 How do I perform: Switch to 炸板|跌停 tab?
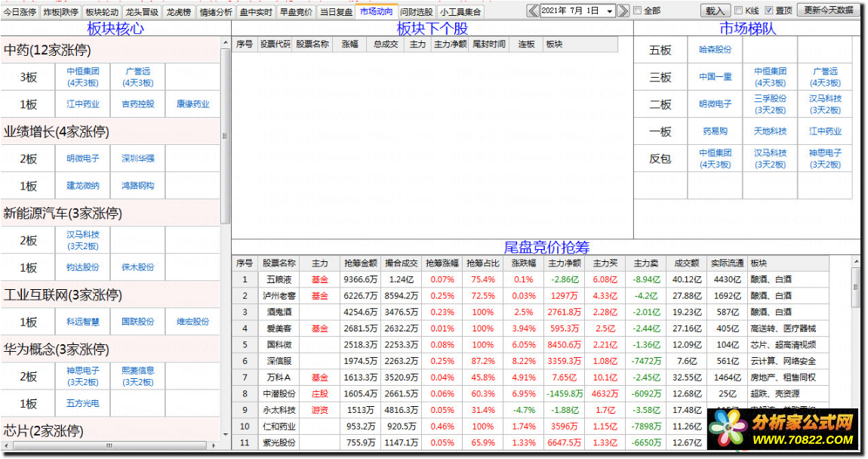coord(61,11)
